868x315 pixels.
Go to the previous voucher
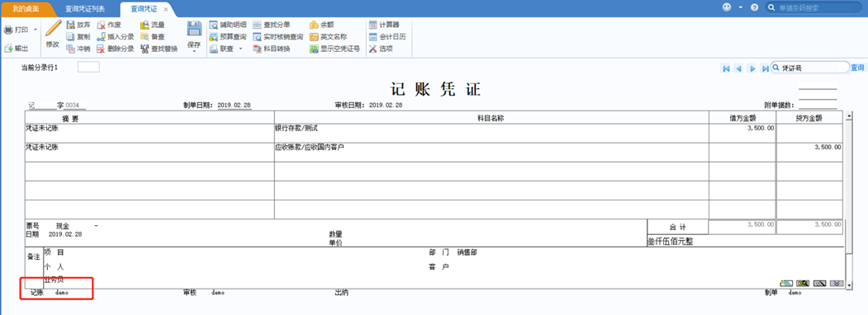pos(738,68)
